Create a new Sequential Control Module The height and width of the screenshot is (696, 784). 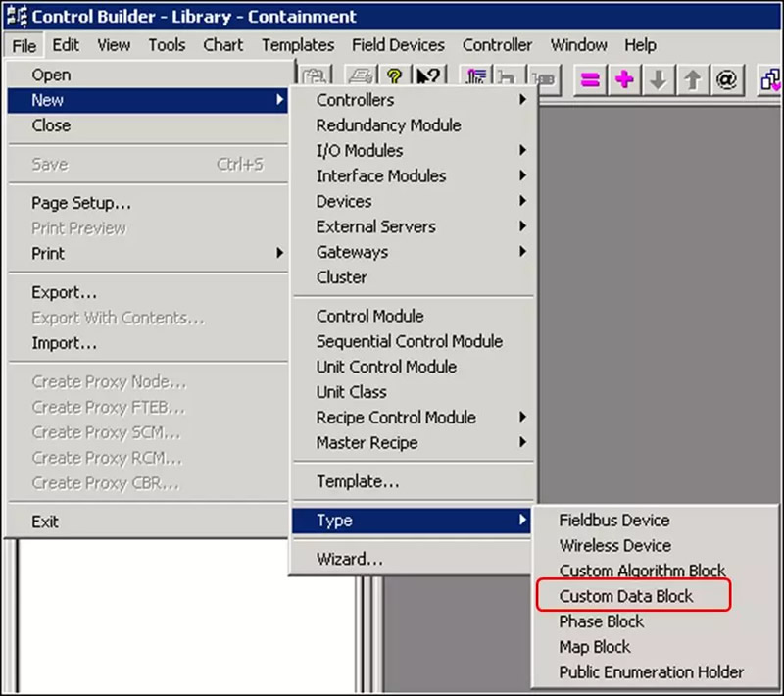coord(413,341)
